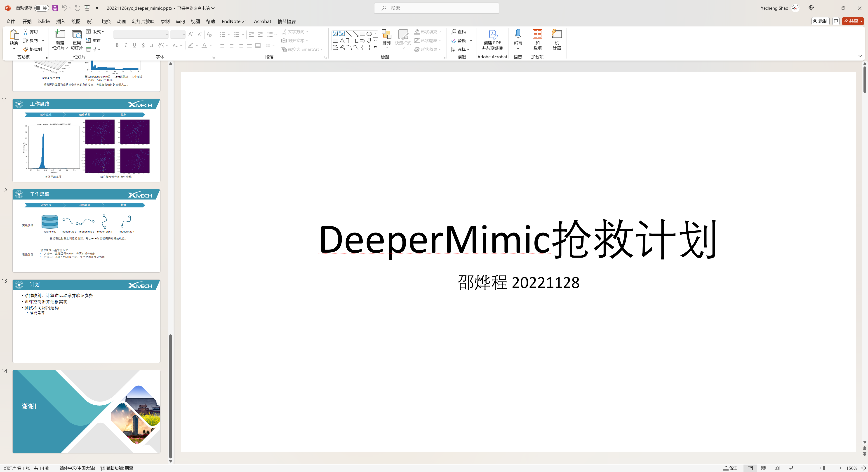Screen dimensions: 868x472
Task: Click the Undo arrow icon
Action: point(64,8)
